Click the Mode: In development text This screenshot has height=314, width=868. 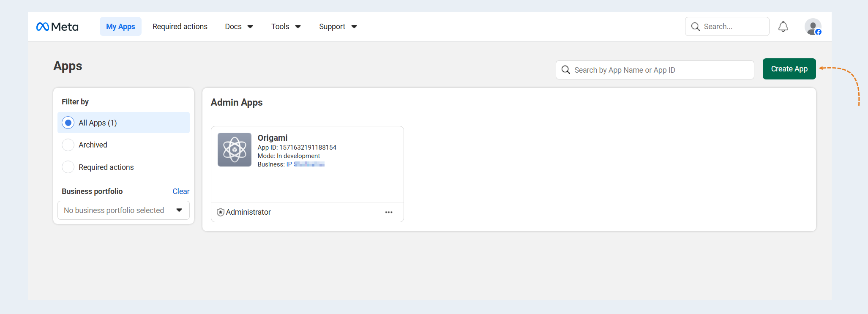289,156
